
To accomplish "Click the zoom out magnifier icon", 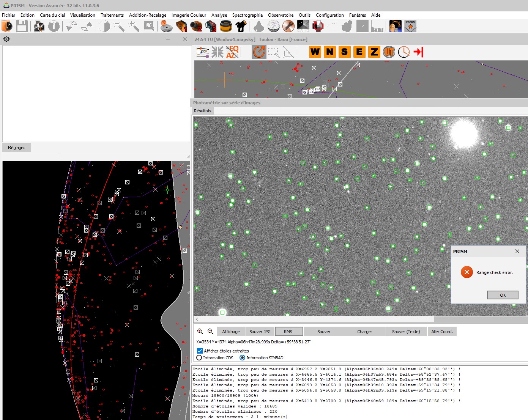I will (210, 331).
